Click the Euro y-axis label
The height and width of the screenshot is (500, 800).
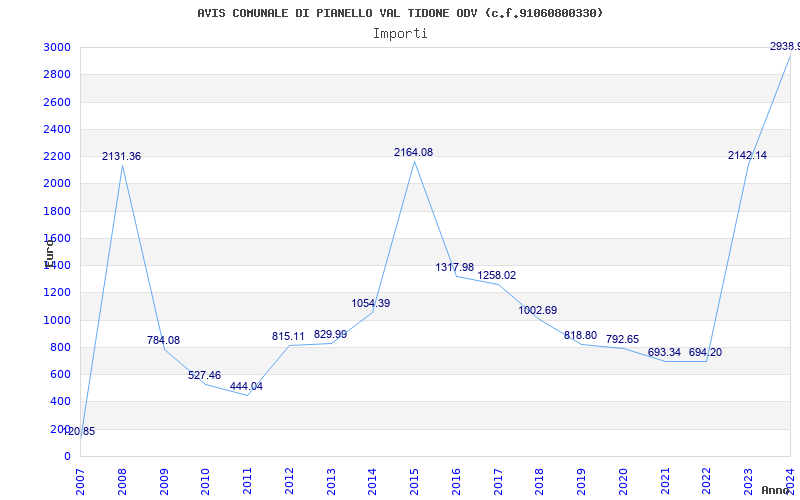click(x=48, y=254)
